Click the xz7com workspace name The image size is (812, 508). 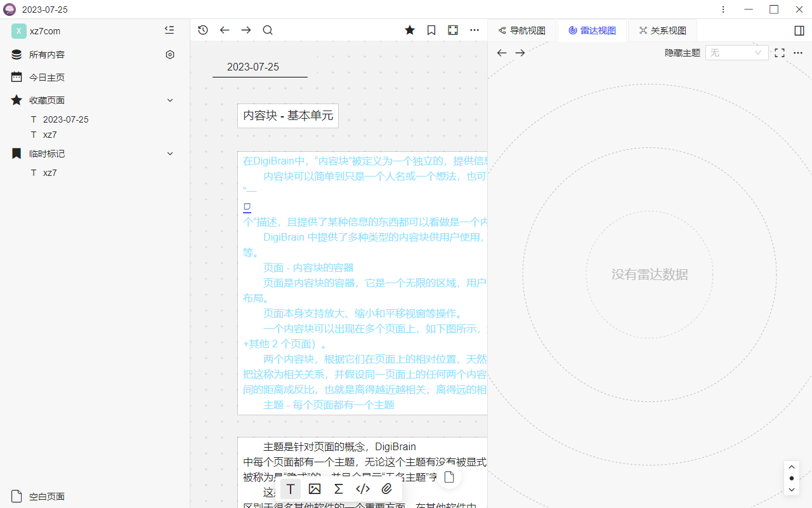[45, 31]
